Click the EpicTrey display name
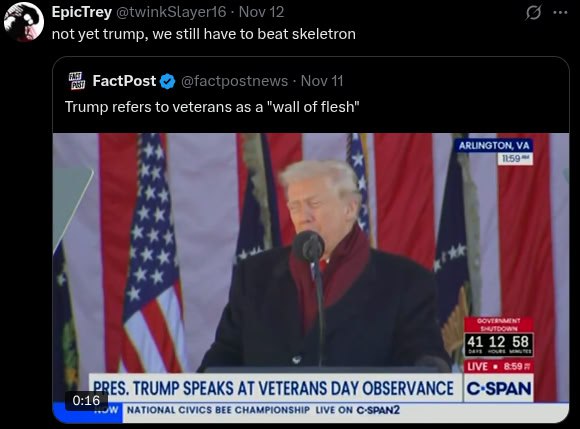 point(82,12)
